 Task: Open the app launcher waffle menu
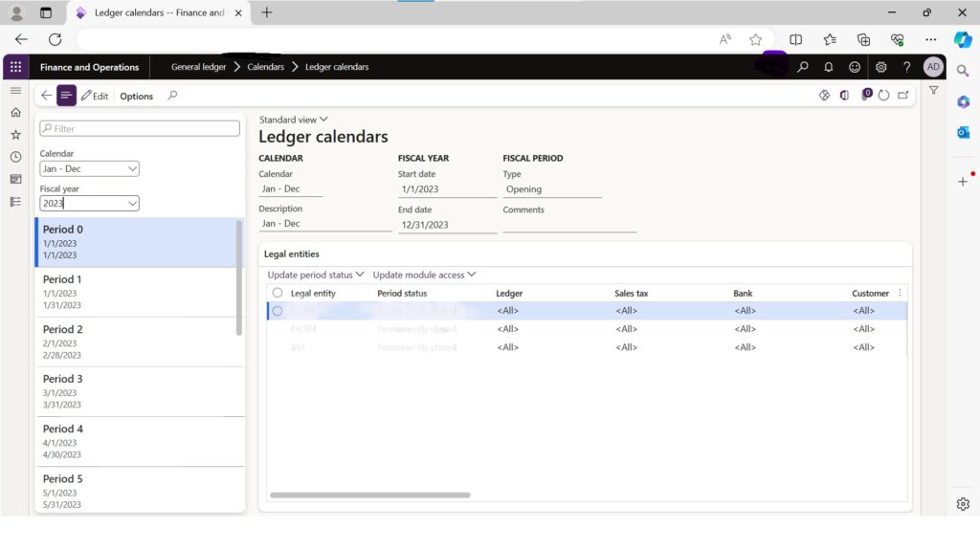(x=15, y=67)
